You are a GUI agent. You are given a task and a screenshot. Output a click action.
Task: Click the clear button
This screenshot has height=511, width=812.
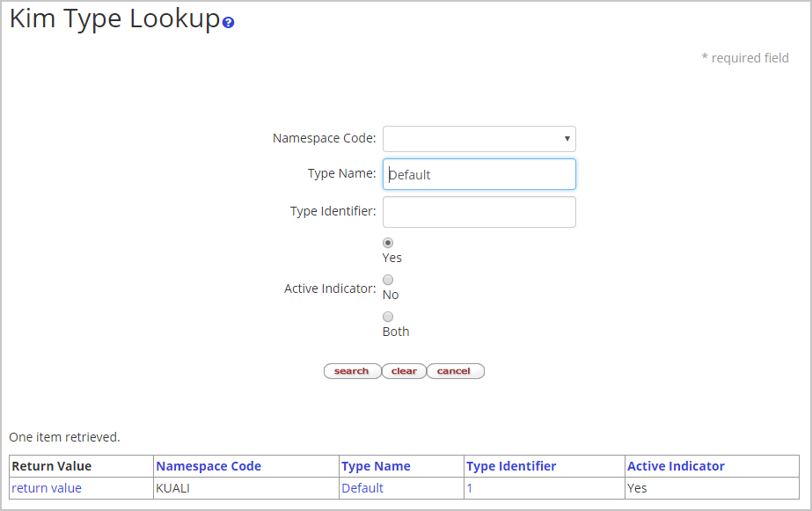(x=404, y=371)
